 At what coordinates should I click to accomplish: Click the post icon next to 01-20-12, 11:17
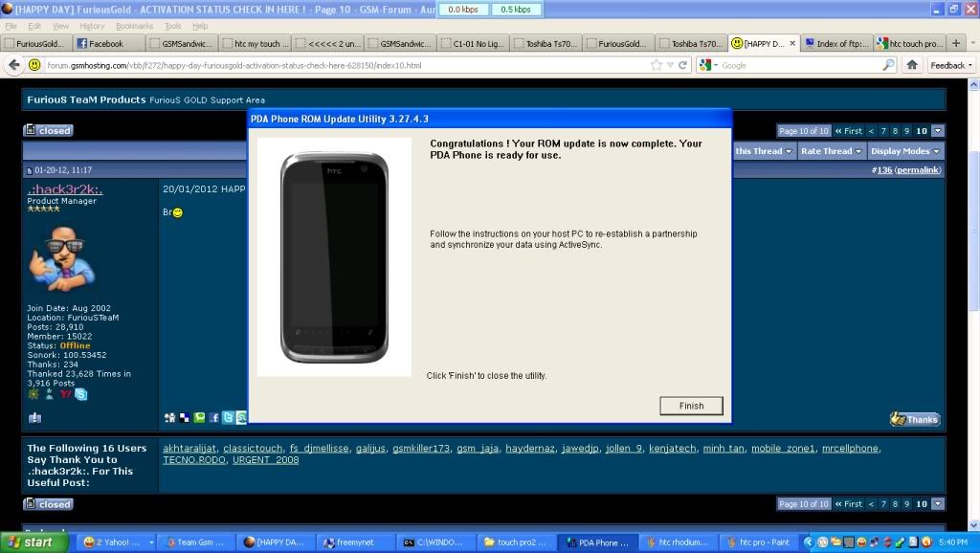29,170
